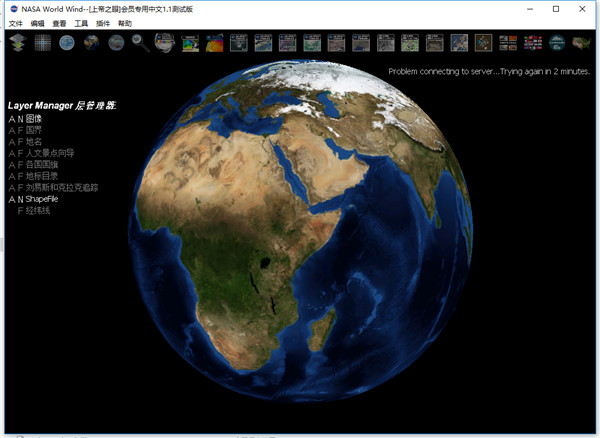Click the Europe map toolbar icon
The image size is (600, 438).
pos(459,43)
